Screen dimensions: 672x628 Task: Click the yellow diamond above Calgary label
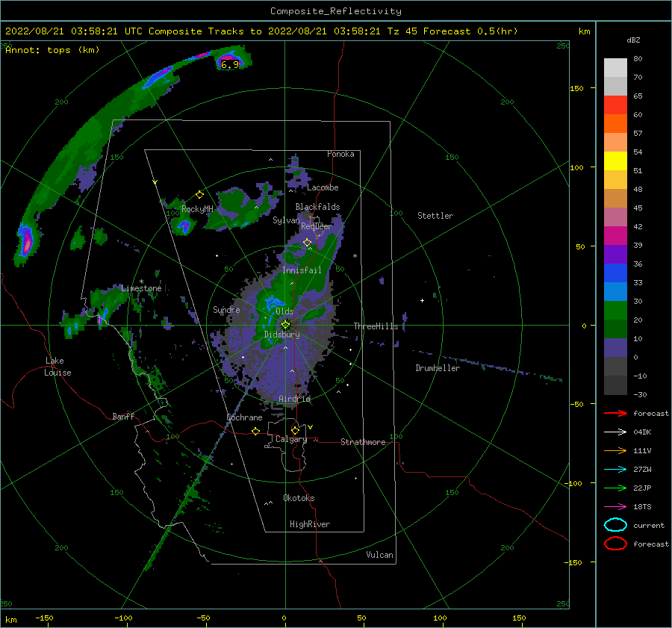click(x=295, y=430)
